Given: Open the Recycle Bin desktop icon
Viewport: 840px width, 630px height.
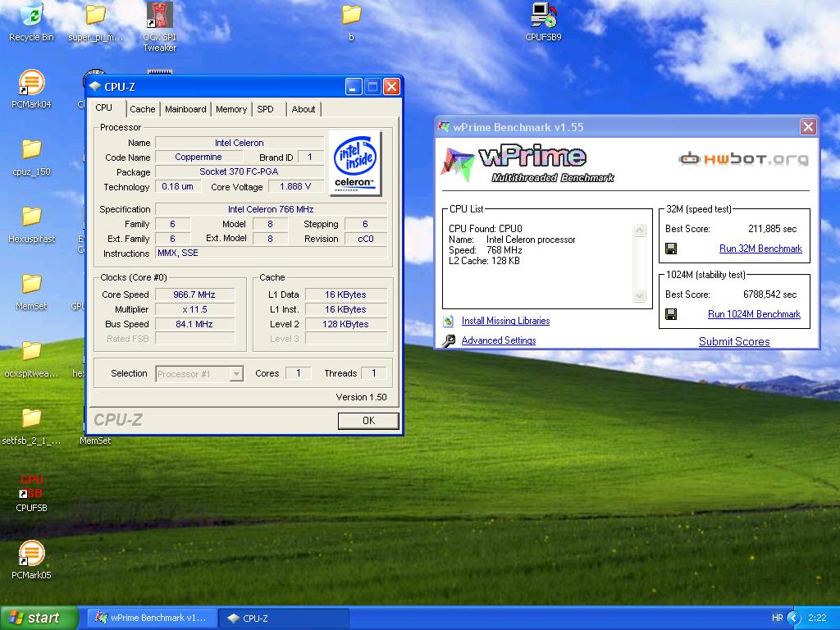Looking at the screenshot, I should point(32,21).
